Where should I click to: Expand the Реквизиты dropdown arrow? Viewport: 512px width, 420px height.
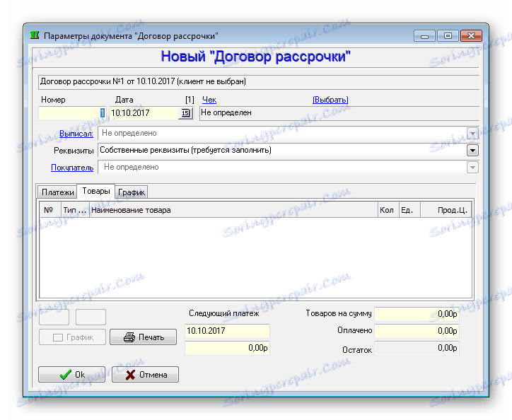[472, 150]
